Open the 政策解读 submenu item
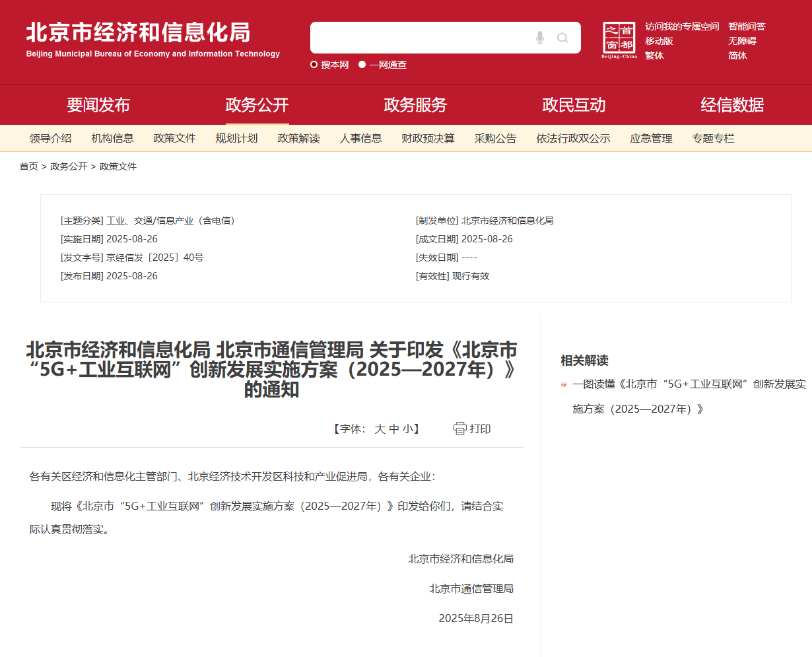Image resolution: width=812 pixels, height=657 pixels. pyautogui.click(x=298, y=139)
